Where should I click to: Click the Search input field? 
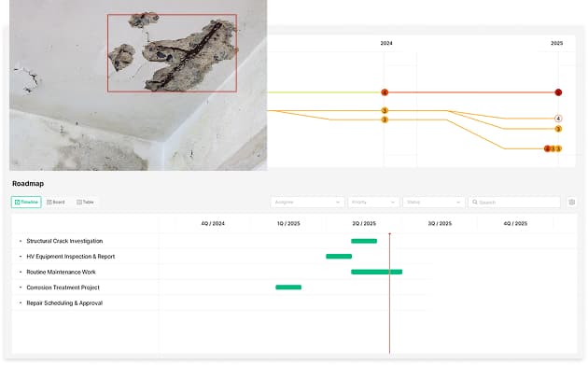pyautogui.click(x=514, y=203)
